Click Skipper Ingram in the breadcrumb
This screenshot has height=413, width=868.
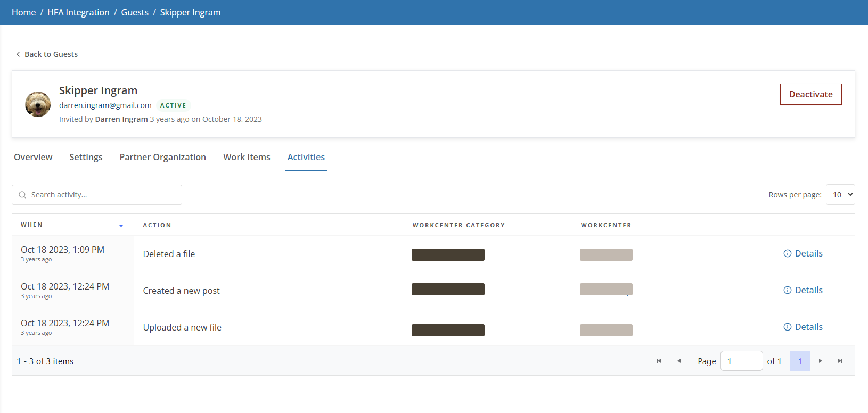click(x=190, y=12)
